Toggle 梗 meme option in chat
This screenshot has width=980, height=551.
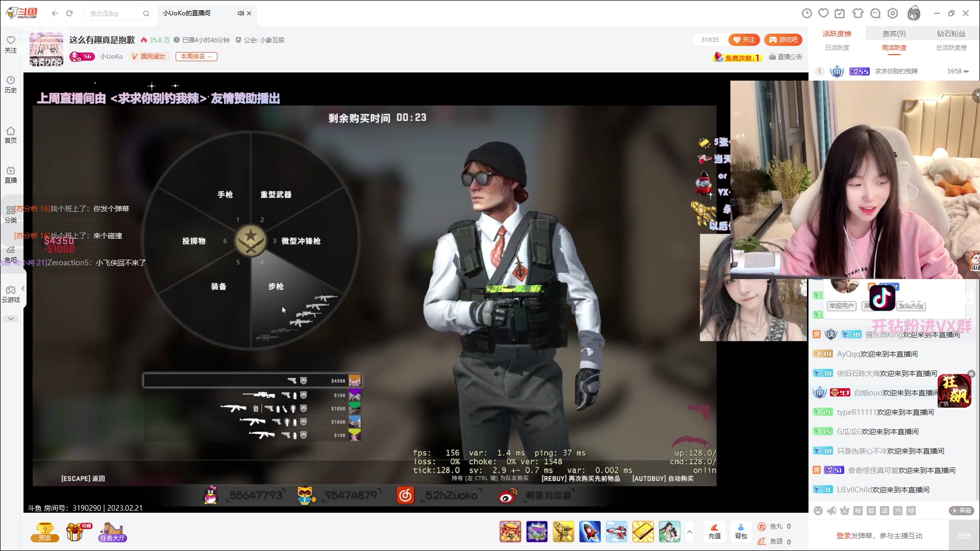tap(911, 511)
